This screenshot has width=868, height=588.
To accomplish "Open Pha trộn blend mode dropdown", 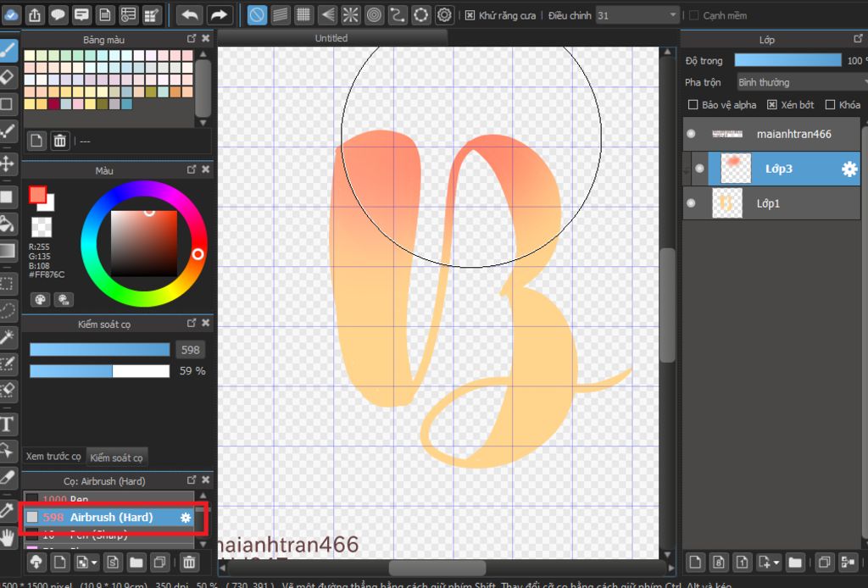I will [x=802, y=82].
